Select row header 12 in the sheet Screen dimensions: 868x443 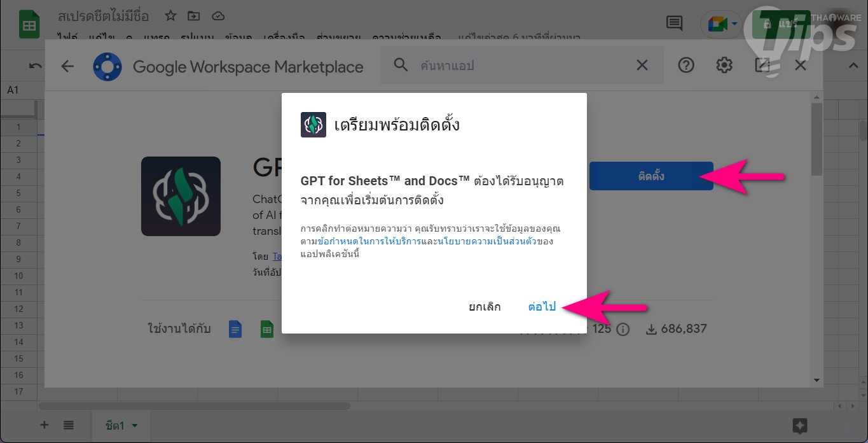(18, 309)
